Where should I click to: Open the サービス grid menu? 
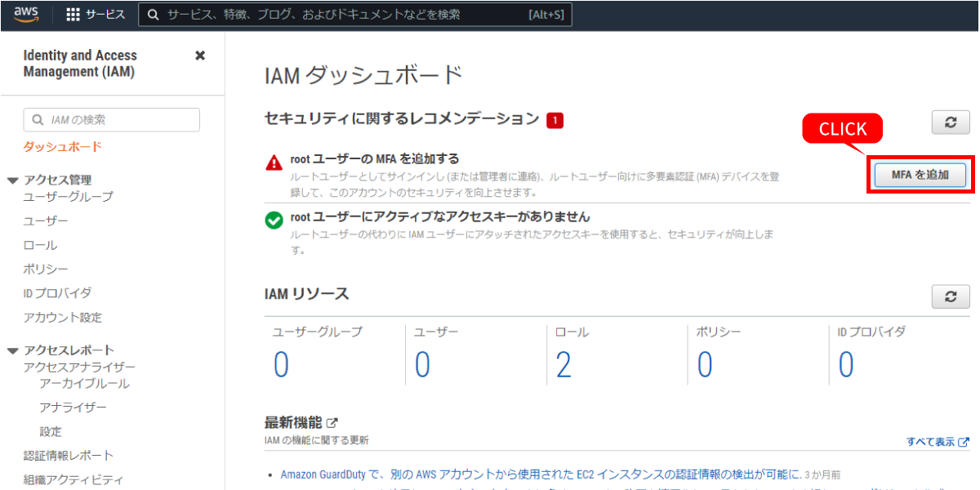pos(96,15)
